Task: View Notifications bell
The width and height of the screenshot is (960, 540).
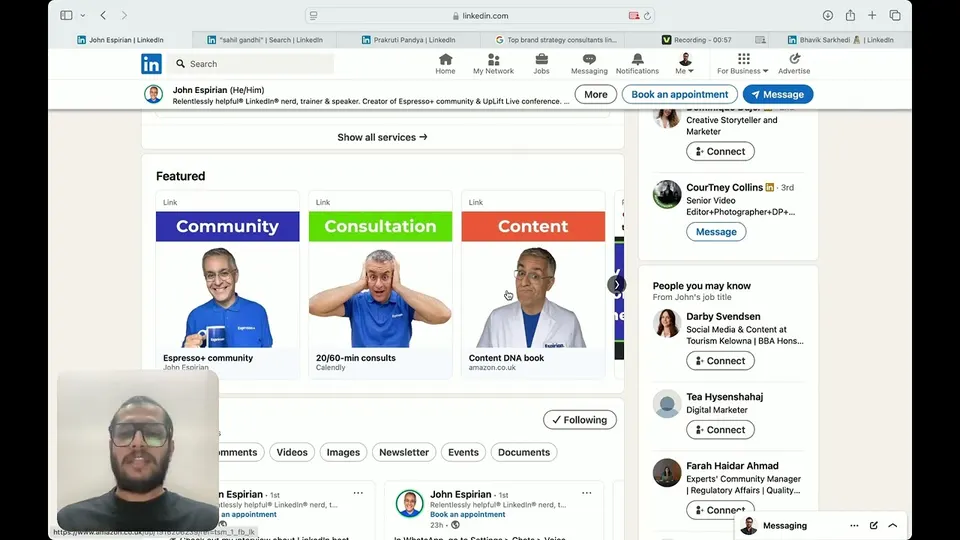Action: pos(637,64)
